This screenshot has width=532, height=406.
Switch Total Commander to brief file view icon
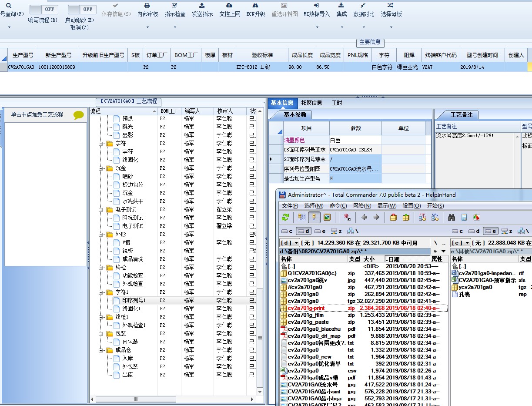[302, 217]
